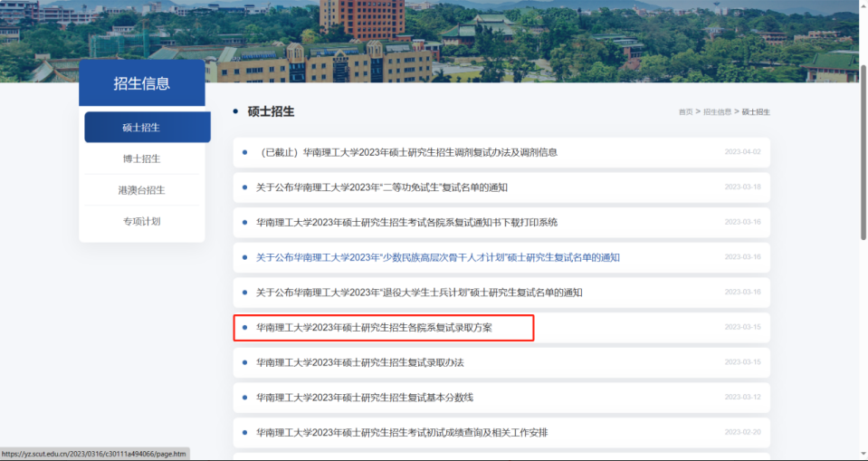Open 港澳台招生 sidebar section
This screenshot has width=868, height=461.
point(142,190)
